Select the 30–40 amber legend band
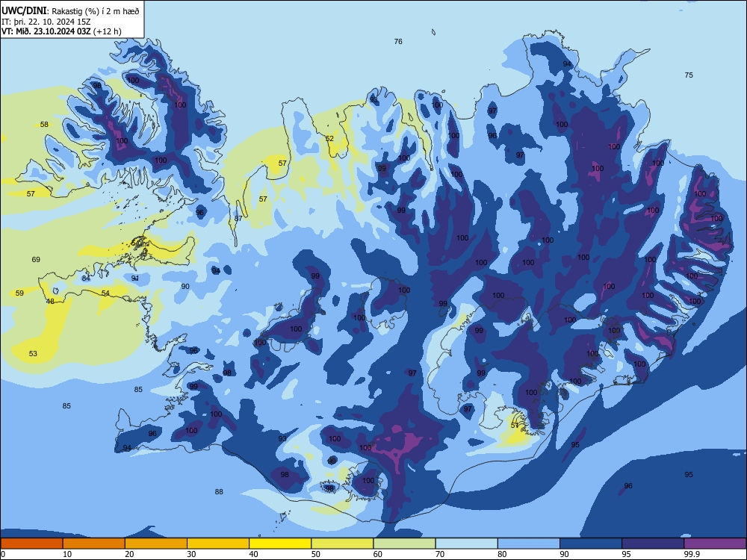This screenshot has width=747, height=560. [x=218, y=544]
